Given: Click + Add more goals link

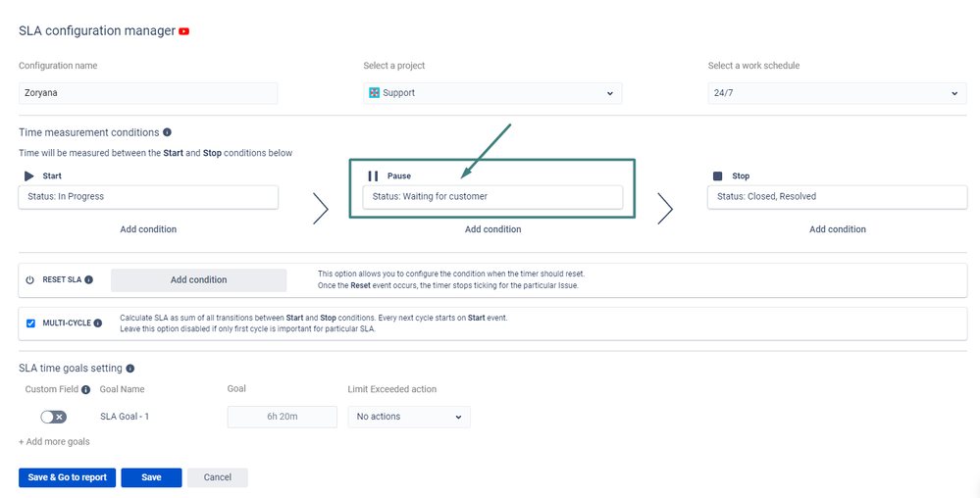Looking at the screenshot, I should 54,442.
